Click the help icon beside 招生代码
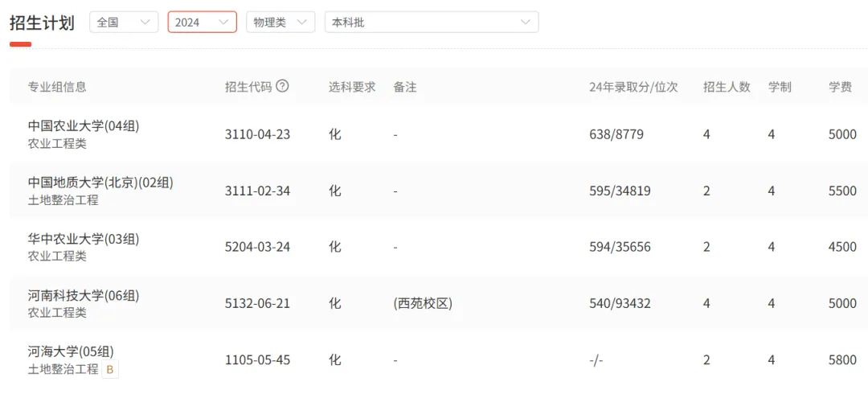 pyautogui.click(x=282, y=87)
